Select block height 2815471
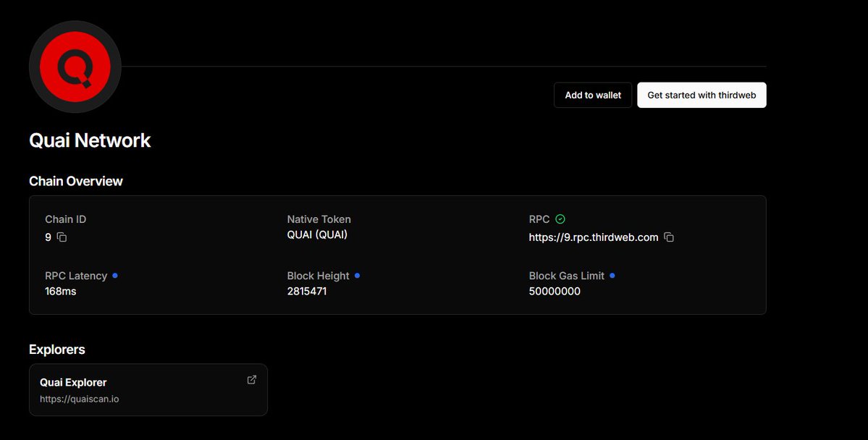The height and width of the screenshot is (440, 868). [307, 291]
